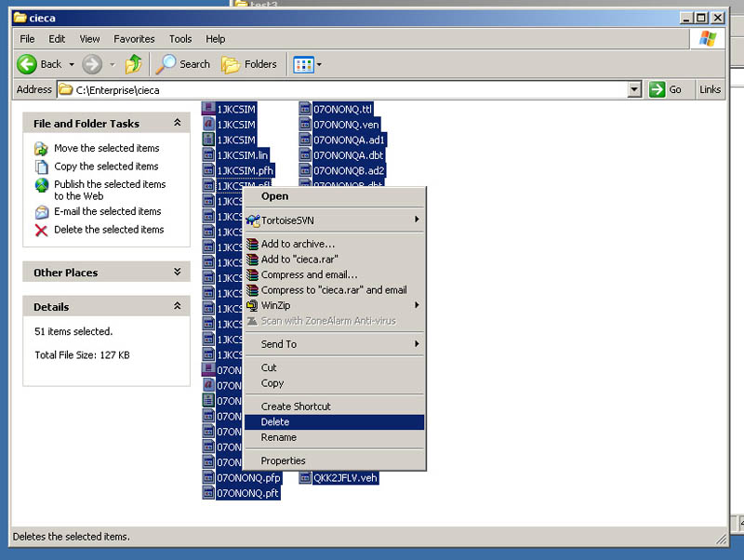Collapse the Details panel
Viewport: 744px width, 560px height.
click(177, 306)
